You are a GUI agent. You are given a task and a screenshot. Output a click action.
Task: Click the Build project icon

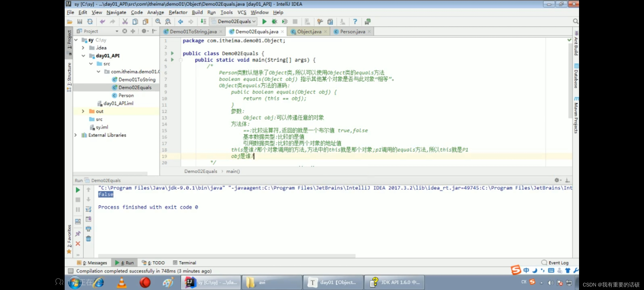(x=203, y=21)
